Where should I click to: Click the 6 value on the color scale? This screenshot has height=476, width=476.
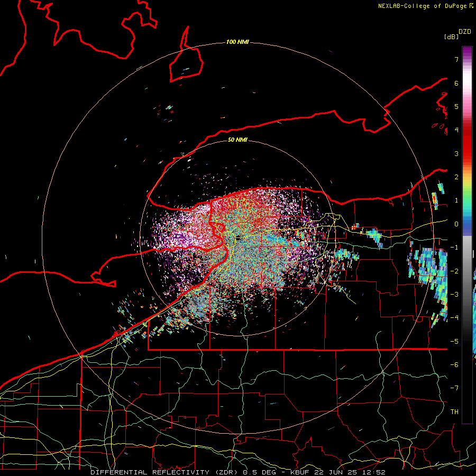[456, 83]
